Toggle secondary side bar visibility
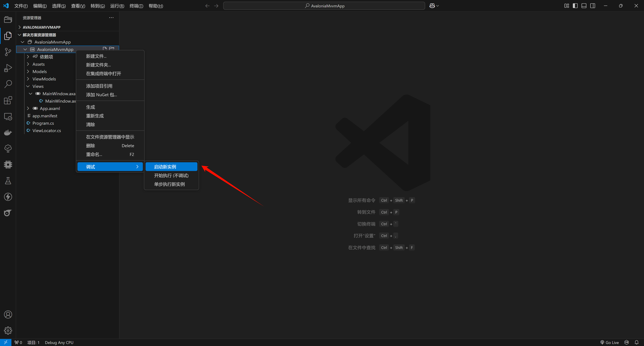 [x=593, y=6]
